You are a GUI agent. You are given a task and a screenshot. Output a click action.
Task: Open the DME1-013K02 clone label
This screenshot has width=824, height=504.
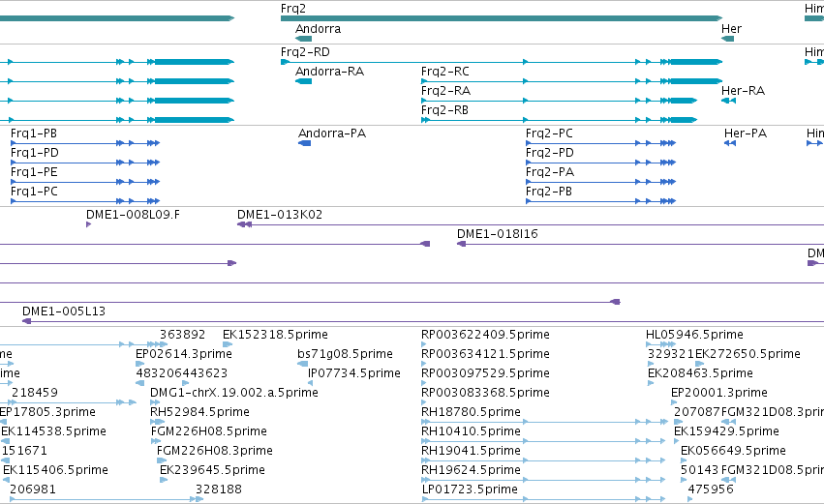(x=280, y=215)
